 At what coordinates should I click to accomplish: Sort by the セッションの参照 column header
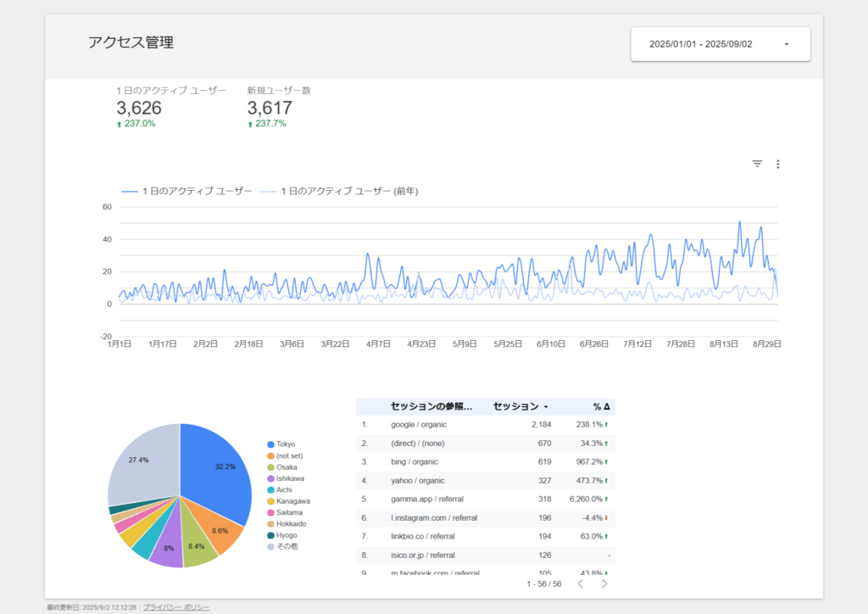(x=431, y=406)
